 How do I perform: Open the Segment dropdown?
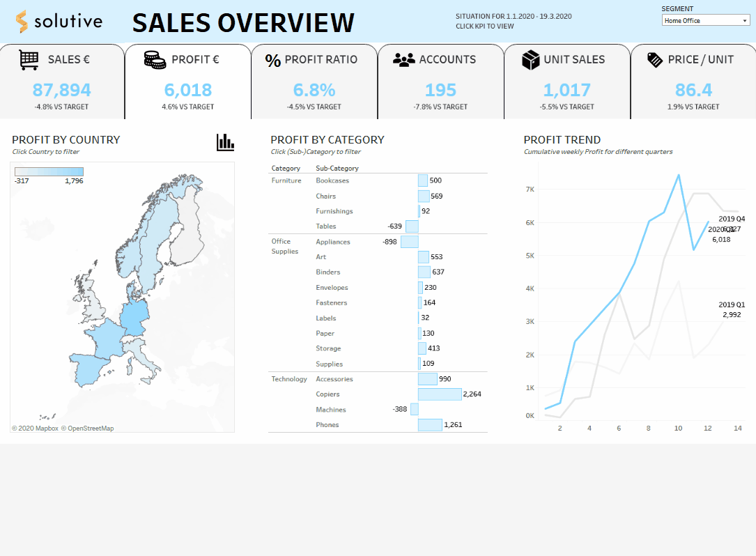[705, 21]
